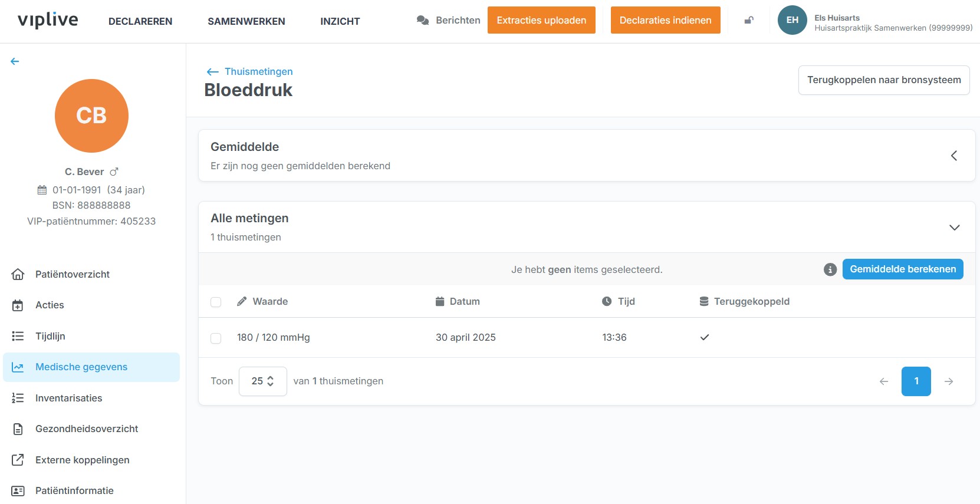The height and width of the screenshot is (504, 980).
Task: Click BSN: 888888888 text
Action: tap(91, 206)
